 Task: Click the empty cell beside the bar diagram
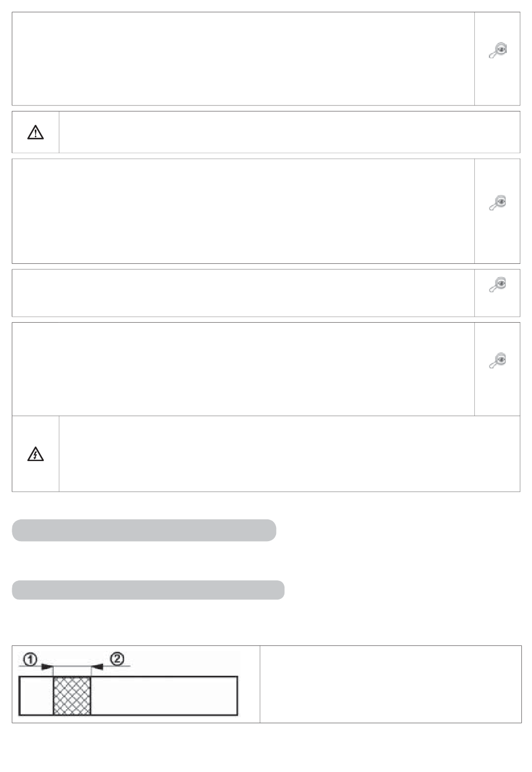tap(390, 684)
